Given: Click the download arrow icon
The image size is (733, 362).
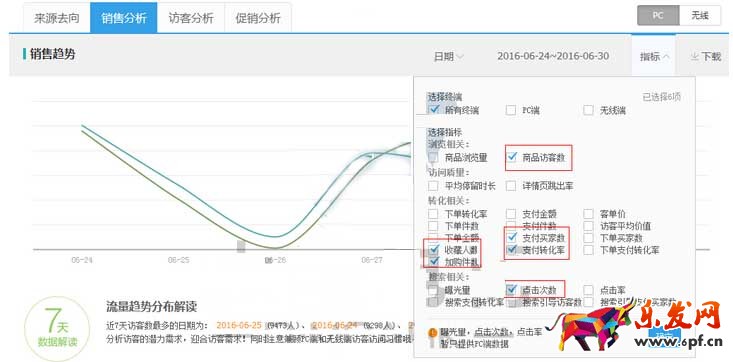Looking at the screenshot, I should click(x=694, y=56).
